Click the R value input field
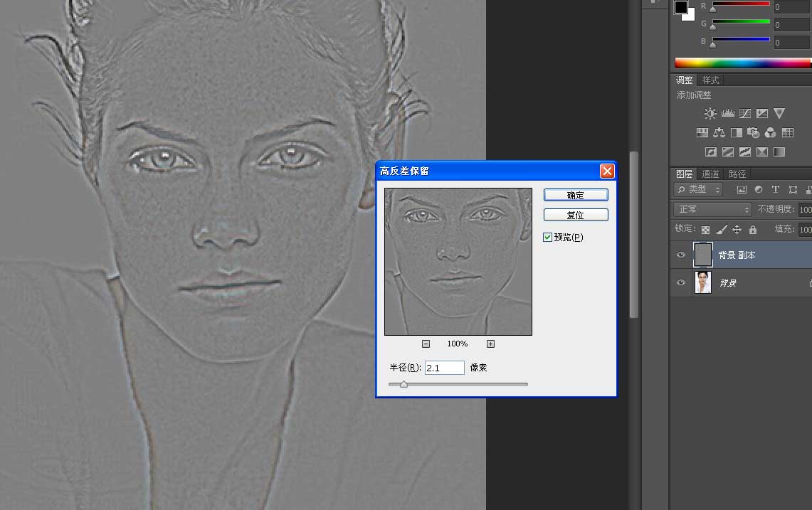 (792, 6)
